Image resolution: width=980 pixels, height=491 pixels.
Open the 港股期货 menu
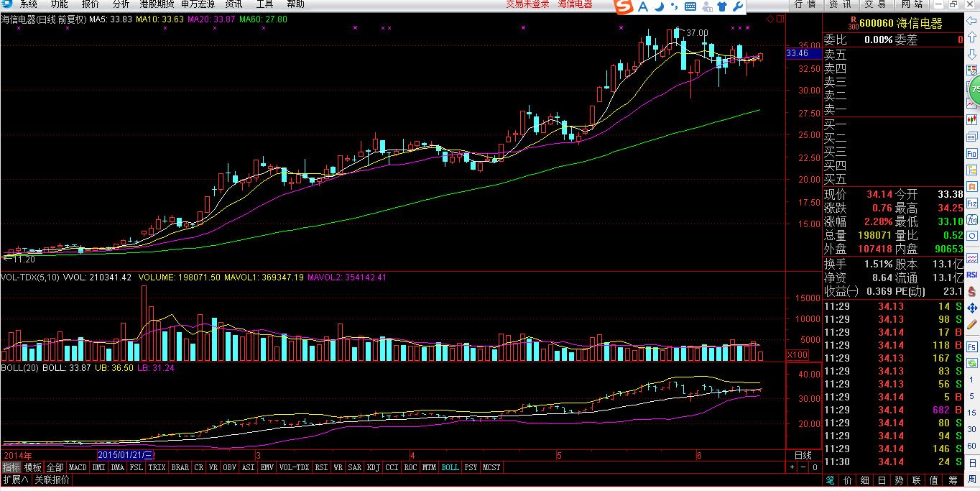157,4
